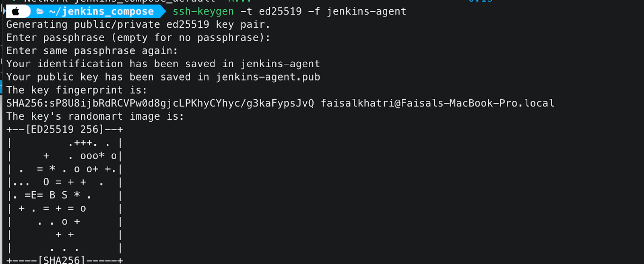Image resolution: width=644 pixels, height=264 pixels.
Task: Click the ed25519 key type argument
Action: click(x=280, y=11)
